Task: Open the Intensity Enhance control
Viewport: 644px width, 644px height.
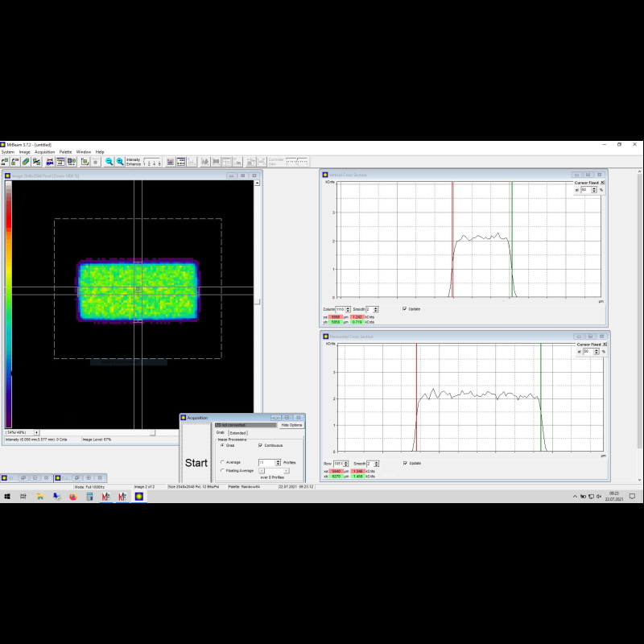Action: 134,161
